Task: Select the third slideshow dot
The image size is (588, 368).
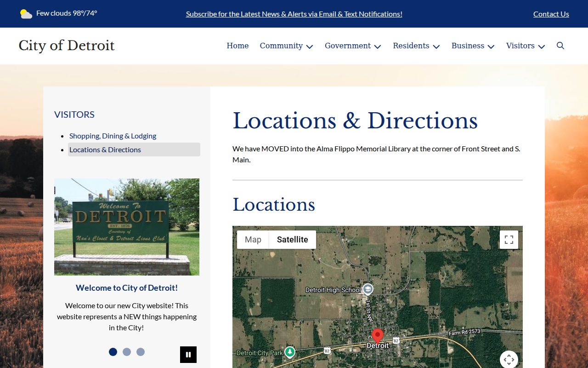Action: coord(141,352)
